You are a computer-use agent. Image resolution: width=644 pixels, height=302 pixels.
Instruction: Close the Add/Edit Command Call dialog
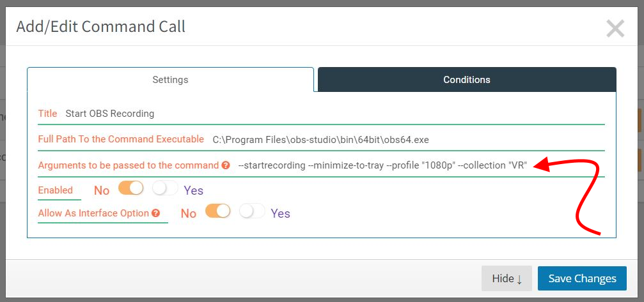(x=615, y=29)
